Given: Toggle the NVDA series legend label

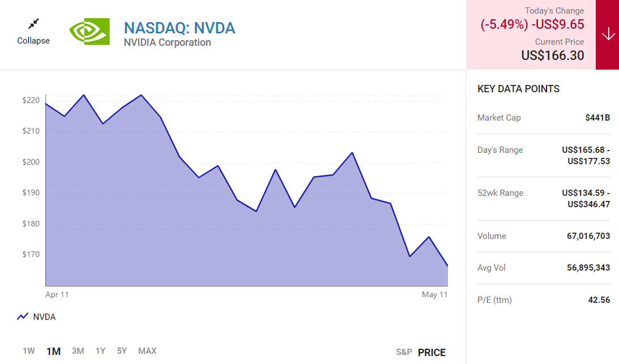Looking at the screenshot, I should coord(44,317).
